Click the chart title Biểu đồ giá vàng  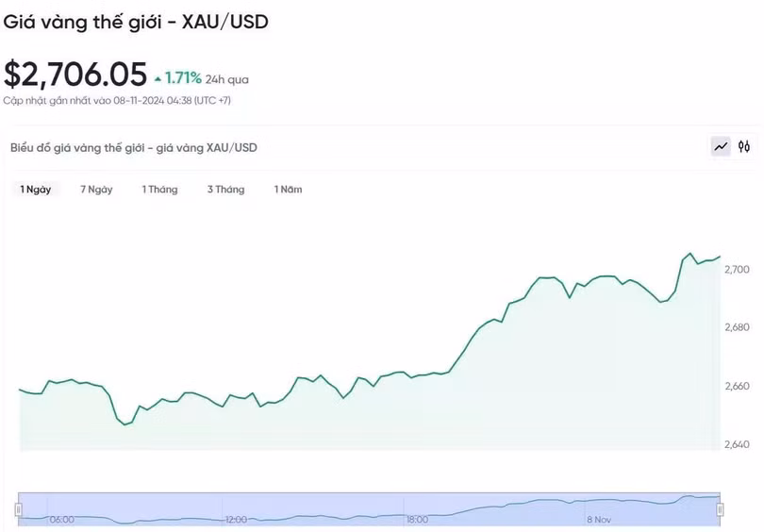(x=133, y=148)
